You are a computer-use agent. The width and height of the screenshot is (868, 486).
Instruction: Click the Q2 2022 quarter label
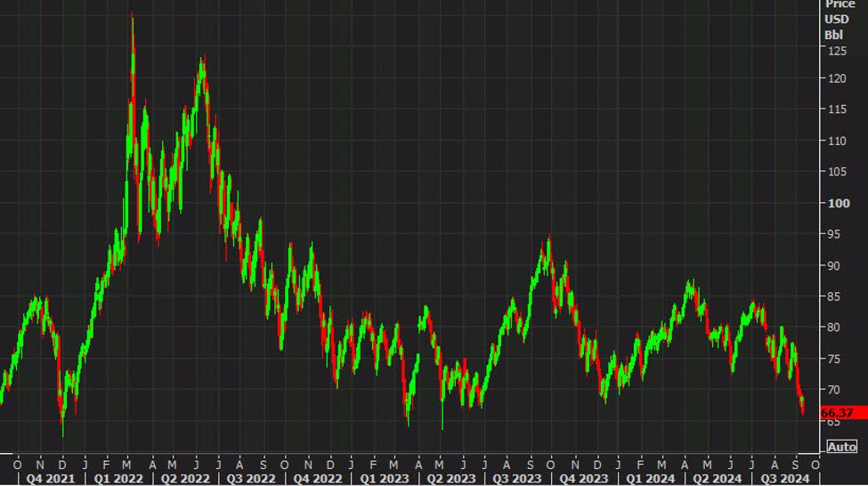[x=185, y=478]
